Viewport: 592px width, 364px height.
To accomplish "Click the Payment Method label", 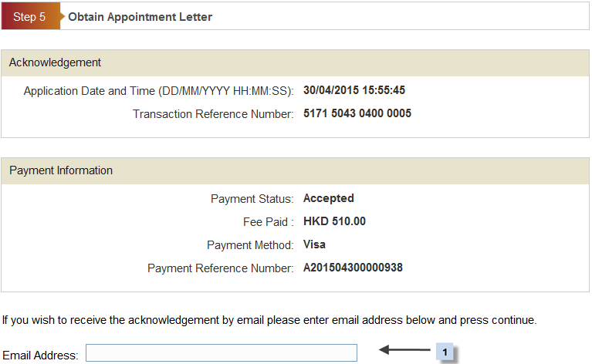I will (x=250, y=245).
